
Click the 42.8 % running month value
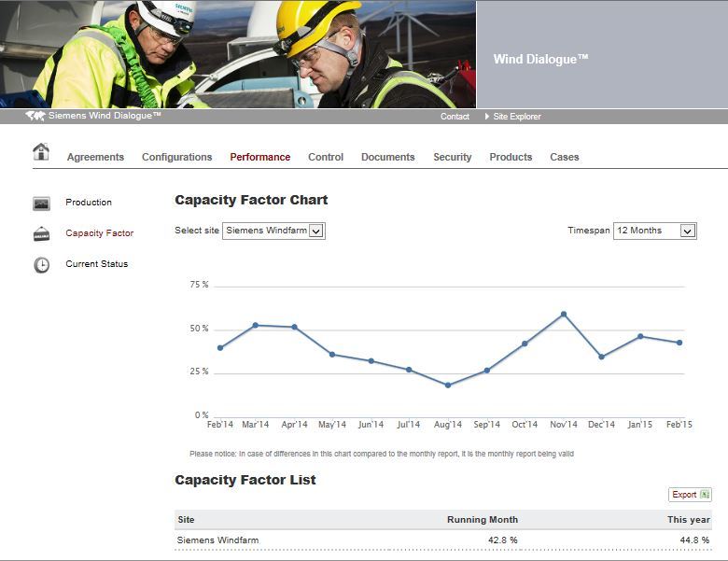coord(502,540)
